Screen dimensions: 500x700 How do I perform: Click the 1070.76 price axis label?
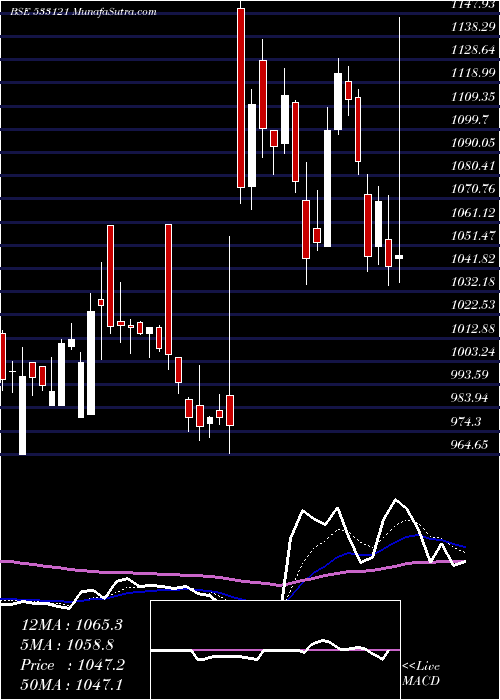473,190
